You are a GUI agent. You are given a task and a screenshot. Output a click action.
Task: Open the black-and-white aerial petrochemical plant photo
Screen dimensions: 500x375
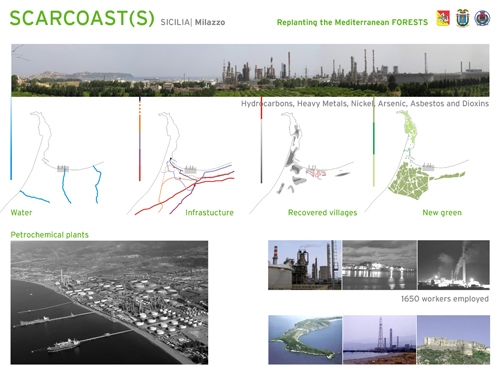[x=109, y=302]
